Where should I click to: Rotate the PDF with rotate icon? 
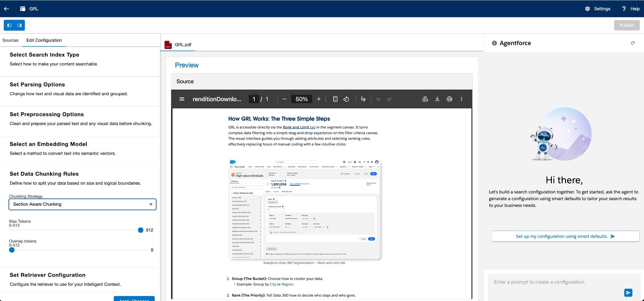346,99
